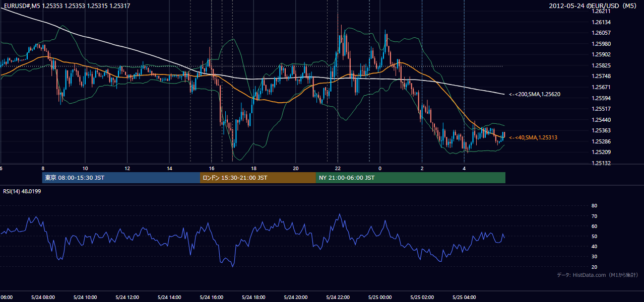Select the London 15:30-21:00 JST session bar
The image size is (644, 302).
[258, 178]
